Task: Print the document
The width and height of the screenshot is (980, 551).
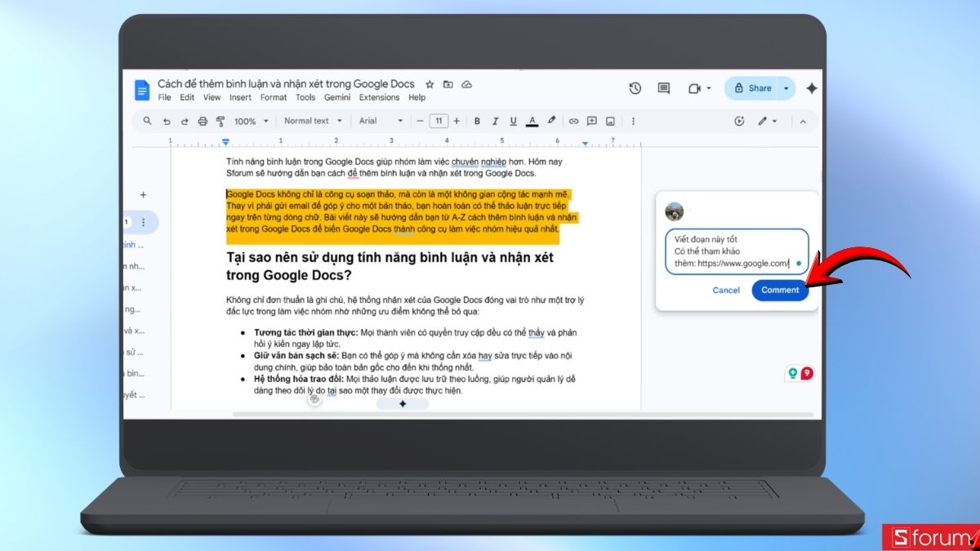Action: coord(203,121)
